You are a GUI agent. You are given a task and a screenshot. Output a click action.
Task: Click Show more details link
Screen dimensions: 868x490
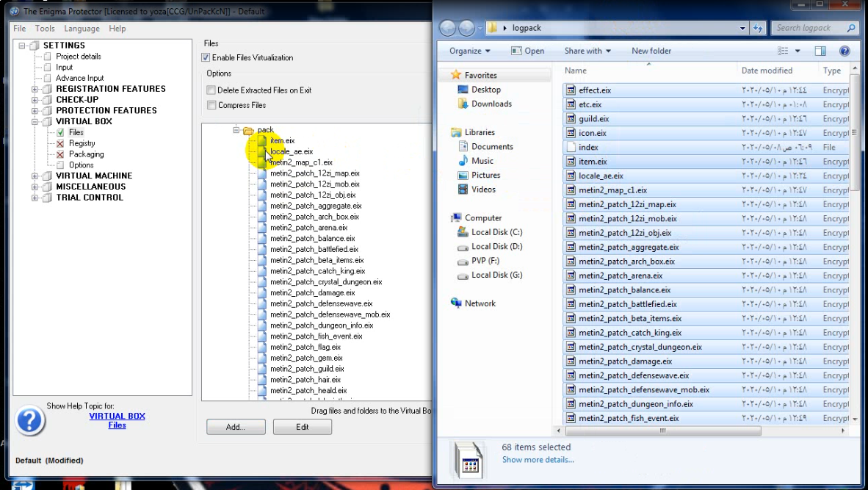tap(538, 460)
